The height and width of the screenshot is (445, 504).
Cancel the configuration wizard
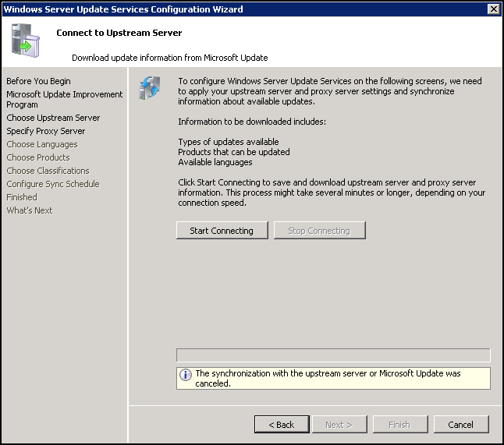pos(461,425)
